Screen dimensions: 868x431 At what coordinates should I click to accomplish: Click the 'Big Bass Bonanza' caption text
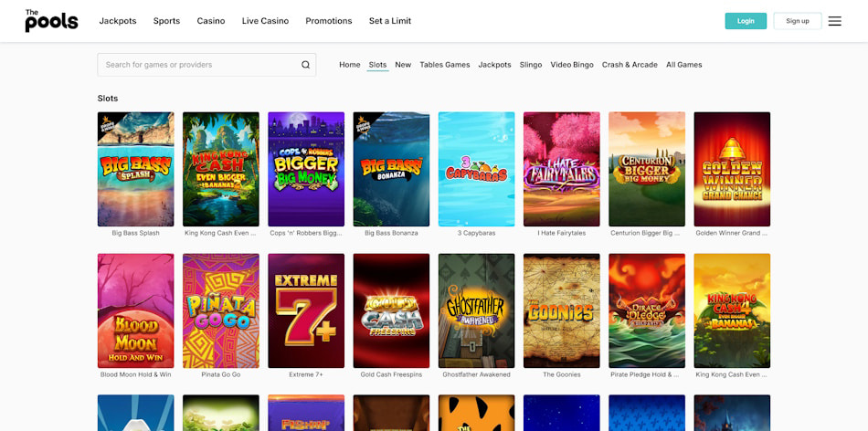(391, 234)
